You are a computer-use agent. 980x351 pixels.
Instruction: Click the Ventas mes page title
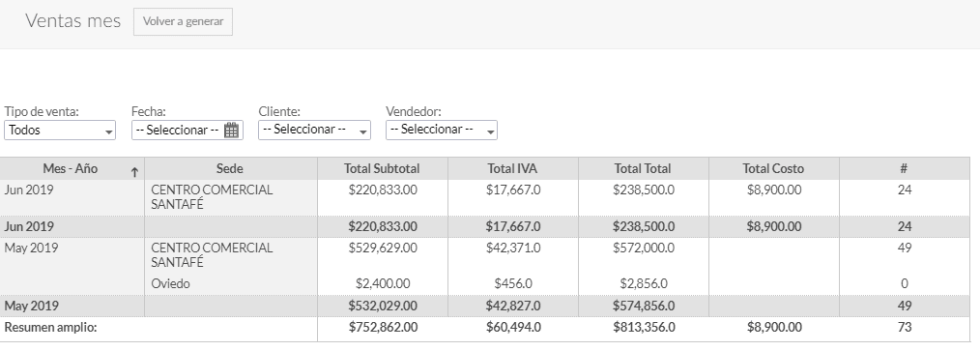(x=73, y=20)
